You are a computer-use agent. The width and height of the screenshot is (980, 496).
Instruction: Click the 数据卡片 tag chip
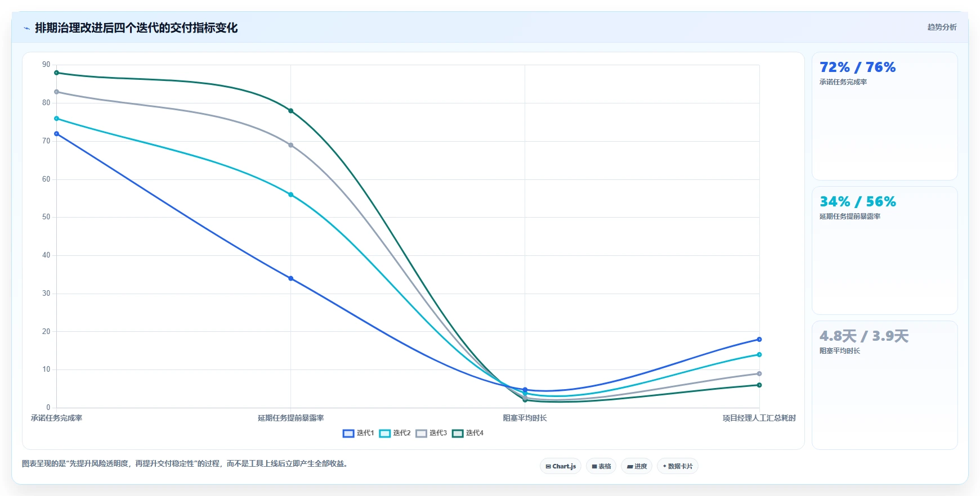pyautogui.click(x=678, y=466)
